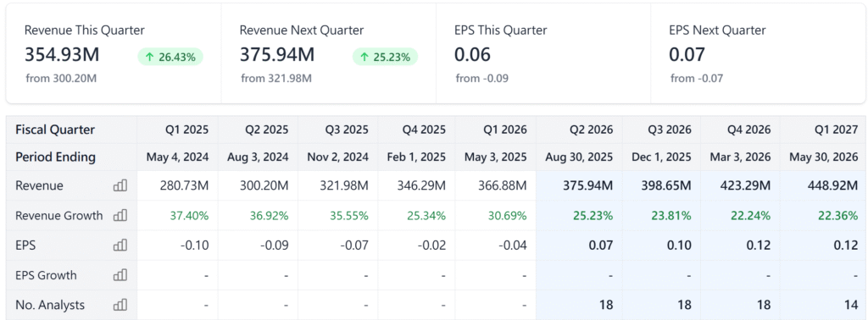Open the chart icon beside Revenue Growth
Image resolution: width=868 pixels, height=320 pixels.
(x=120, y=216)
